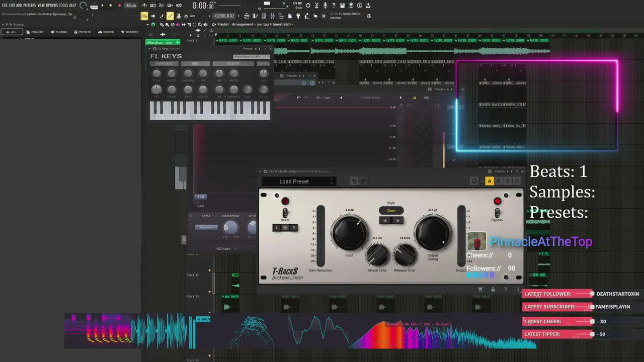Open FL Keys MISC section
The height and width of the screenshot is (362, 644).
pyautogui.click(x=195, y=63)
